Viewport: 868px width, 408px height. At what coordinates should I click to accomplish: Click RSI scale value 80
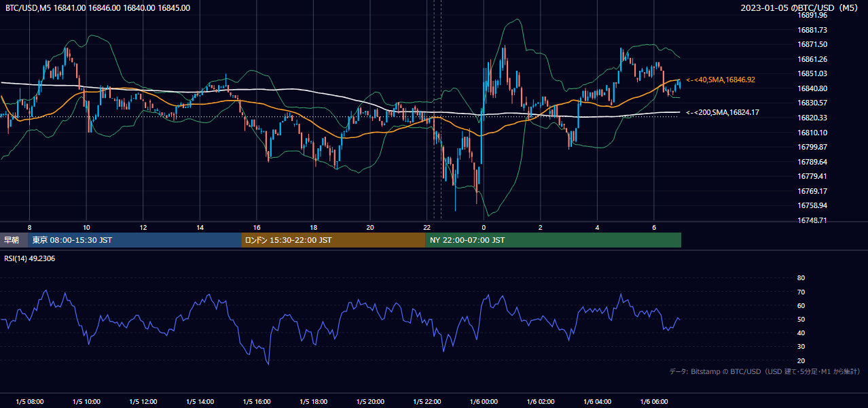pos(801,278)
